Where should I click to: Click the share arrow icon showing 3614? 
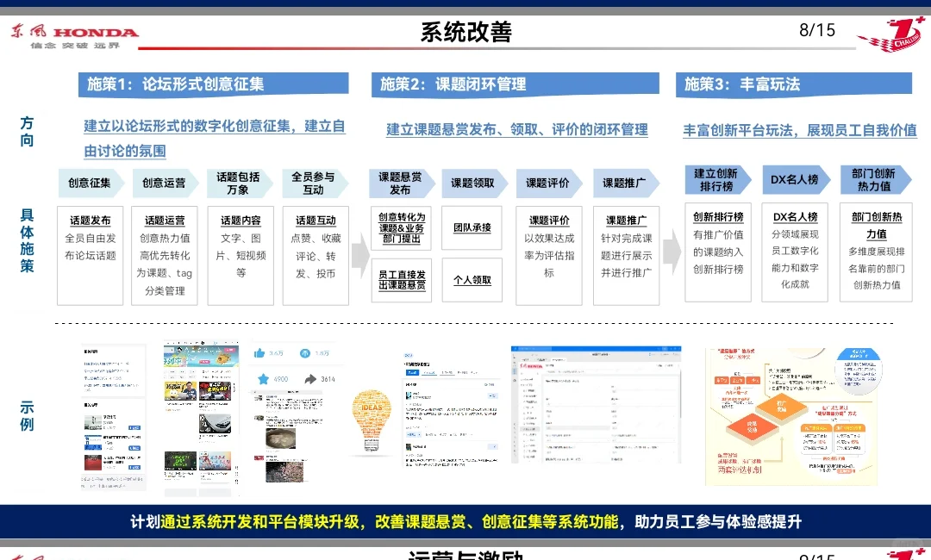[x=310, y=379]
